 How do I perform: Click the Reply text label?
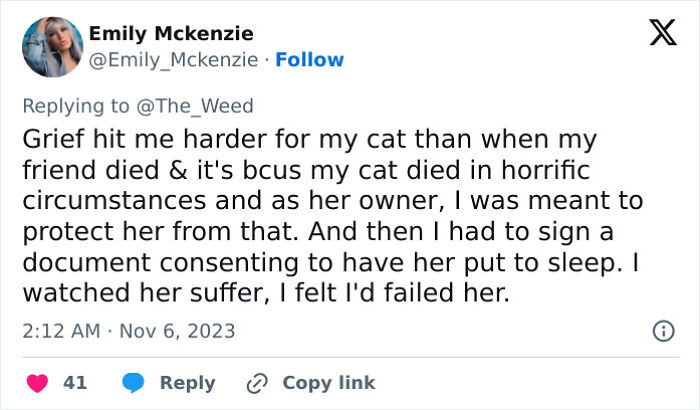coord(188,383)
